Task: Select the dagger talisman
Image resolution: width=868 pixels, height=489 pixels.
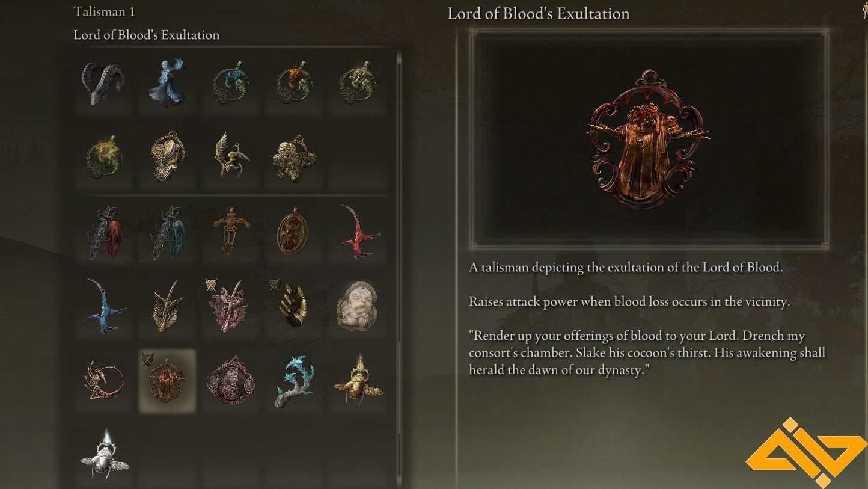Action: point(231,231)
